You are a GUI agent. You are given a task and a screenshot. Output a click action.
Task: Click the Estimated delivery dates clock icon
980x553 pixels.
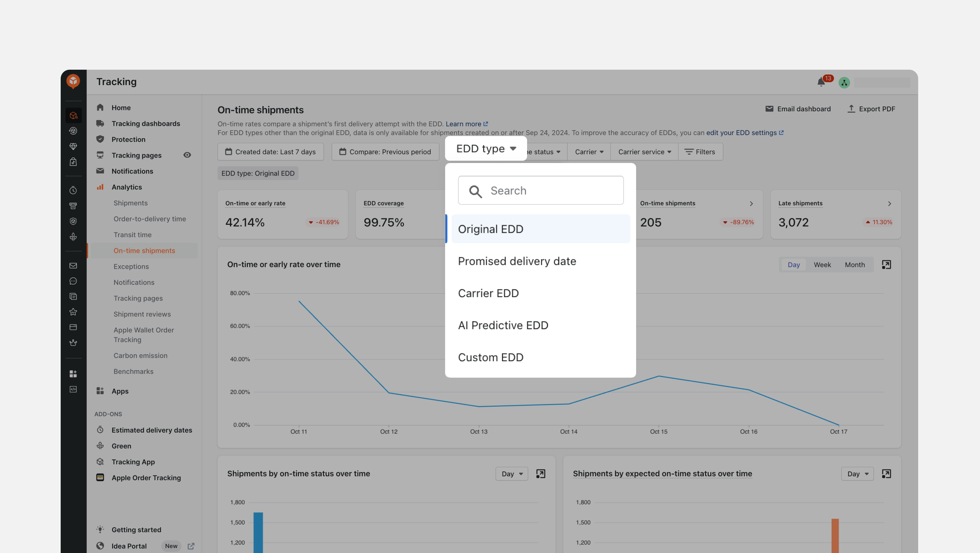point(100,430)
